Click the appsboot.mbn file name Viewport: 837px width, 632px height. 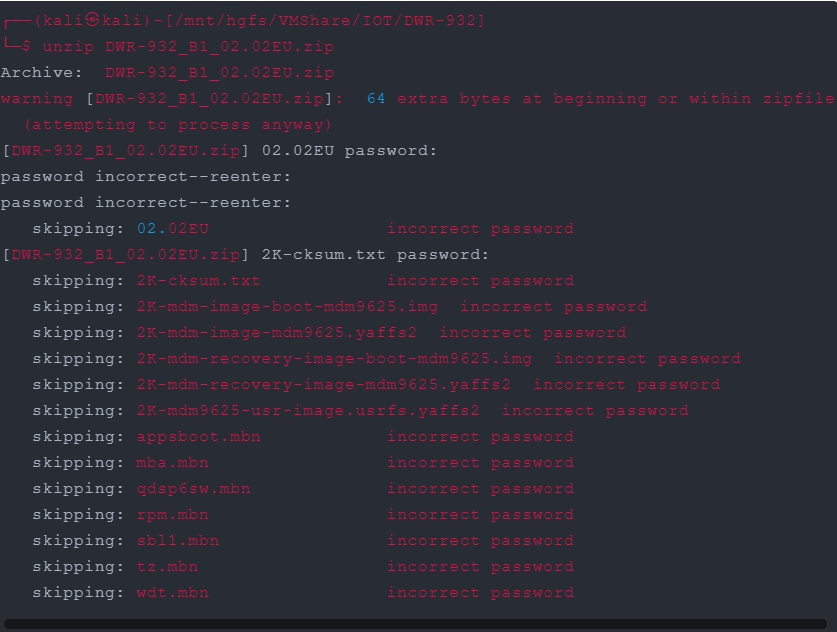click(199, 437)
